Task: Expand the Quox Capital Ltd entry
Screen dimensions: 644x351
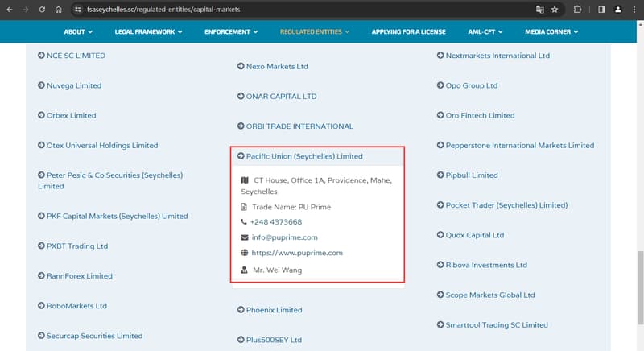Action: coord(470,235)
